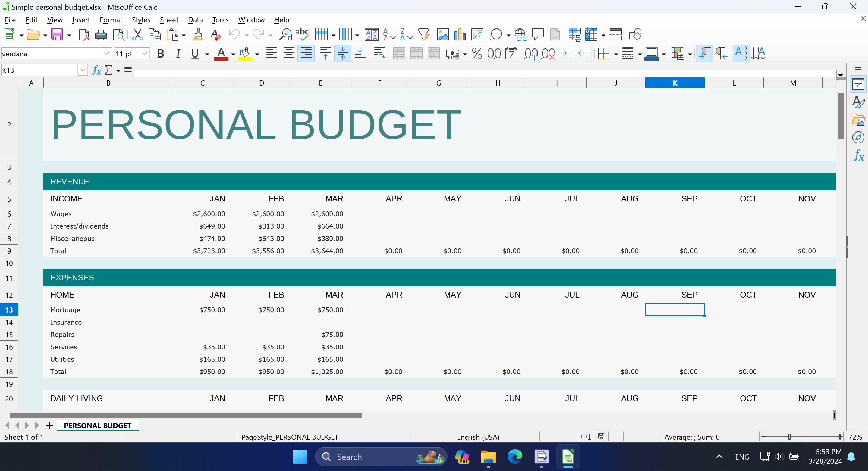This screenshot has height=471, width=868.
Task: Select the PERSONAL BUDGET sheet tab
Action: point(97,425)
